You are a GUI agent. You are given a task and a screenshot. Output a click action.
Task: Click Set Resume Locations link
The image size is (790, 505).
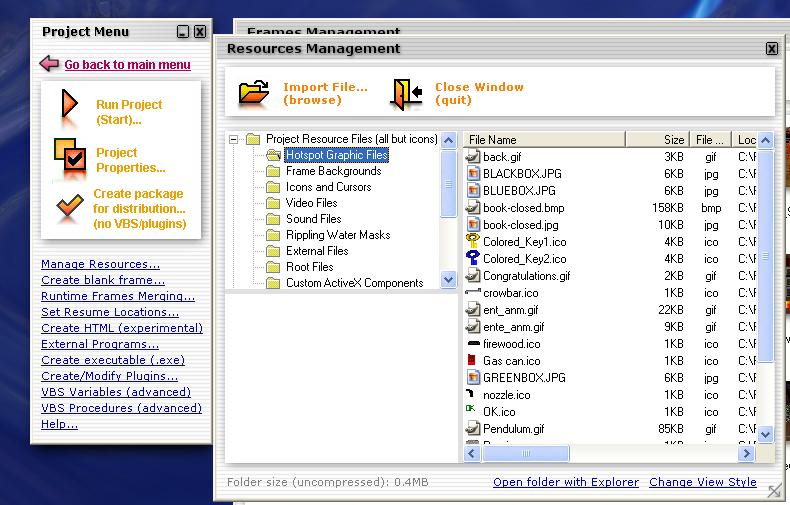tap(110, 312)
